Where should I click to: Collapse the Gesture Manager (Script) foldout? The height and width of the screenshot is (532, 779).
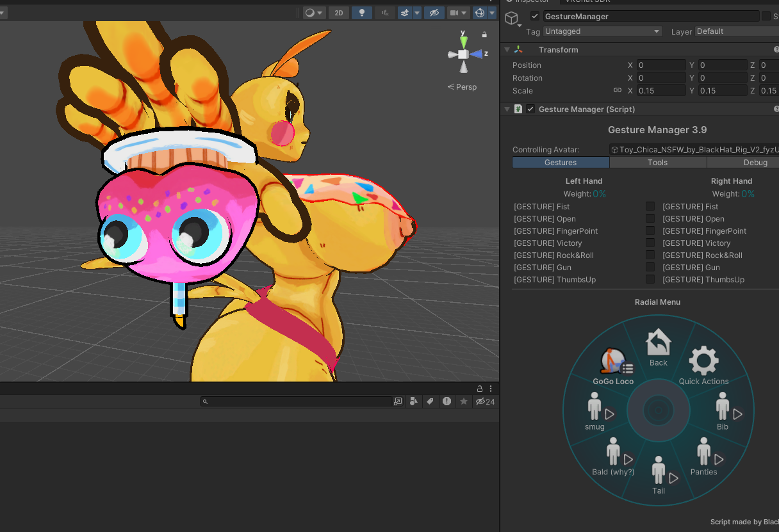[507, 109]
